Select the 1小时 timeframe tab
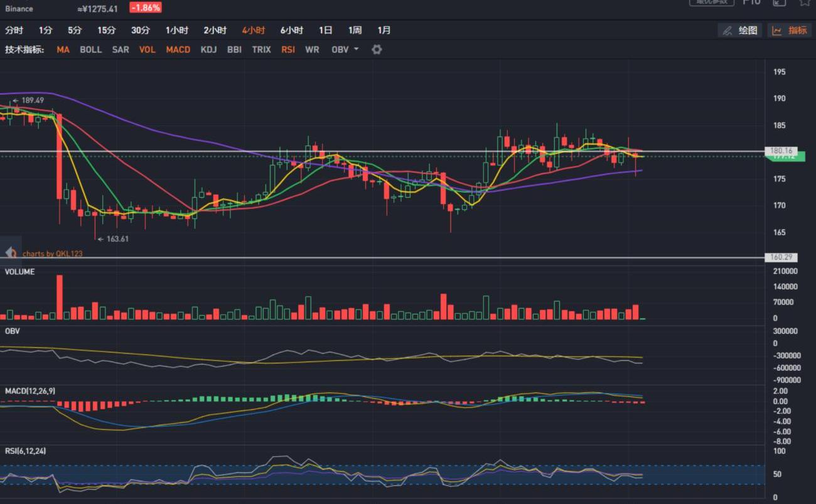The height and width of the screenshot is (504, 816). coord(177,30)
